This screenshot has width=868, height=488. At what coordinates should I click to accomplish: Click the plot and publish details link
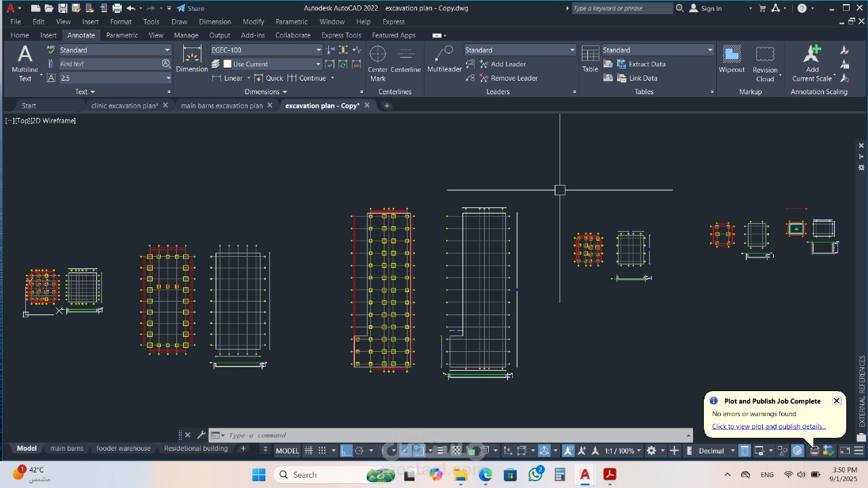point(768,426)
